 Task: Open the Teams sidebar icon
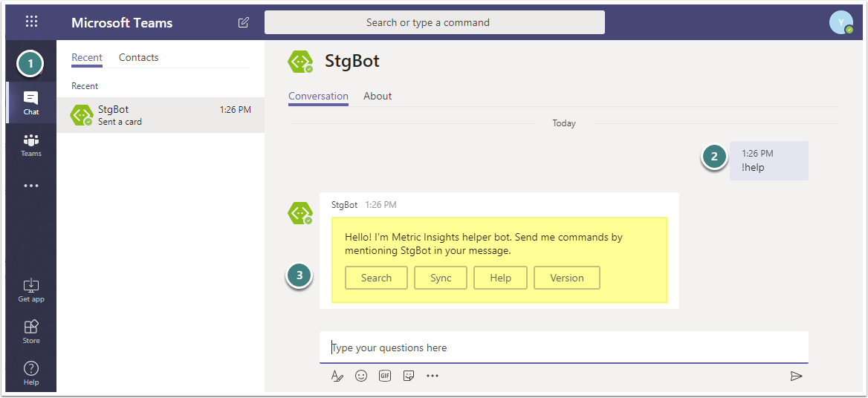(31, 145)
